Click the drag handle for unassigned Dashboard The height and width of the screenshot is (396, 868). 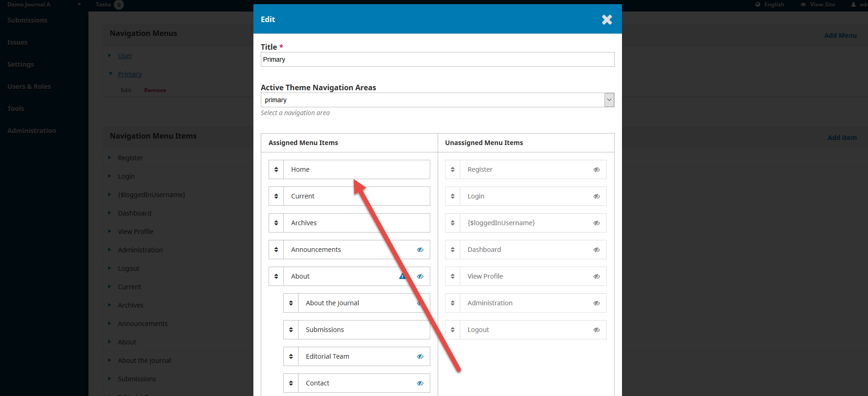pyautogui.click(x=453, y=250)
